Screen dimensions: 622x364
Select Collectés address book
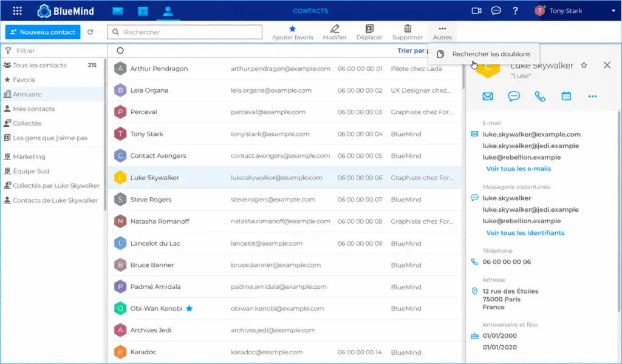coord(52,123)
